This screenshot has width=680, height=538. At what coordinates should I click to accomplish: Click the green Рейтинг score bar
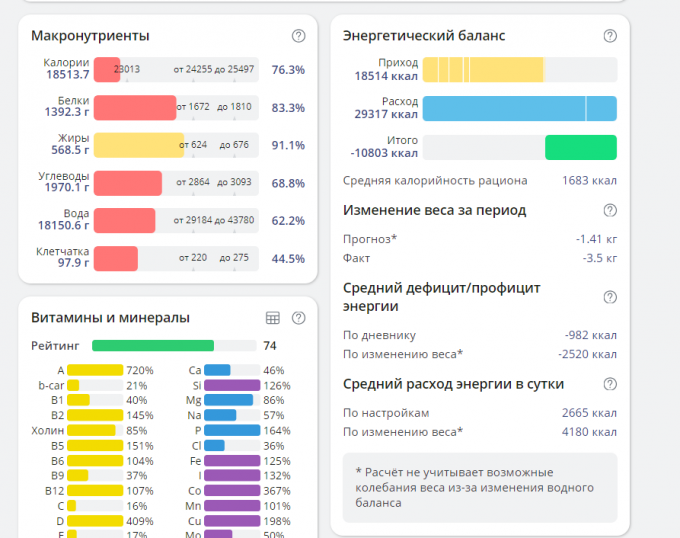pyautogui.click(x=153, y=346)
